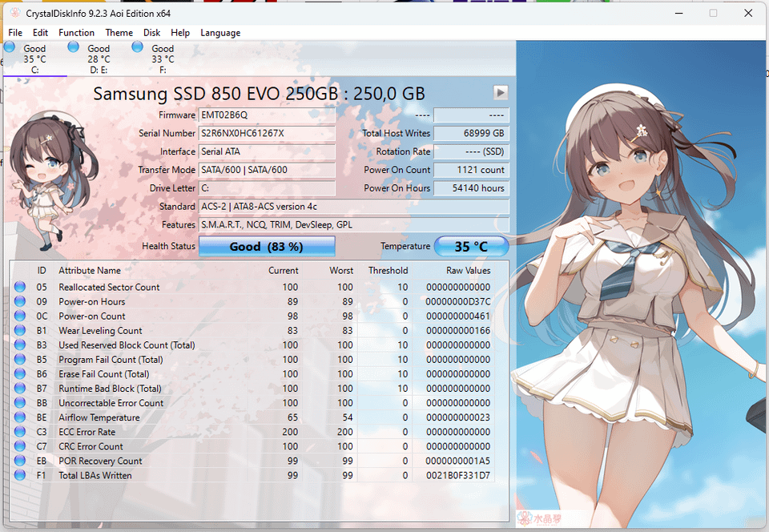Click status orb for Power-on Count
This screenshot has height=532, width=769.
[x=19, y=316]
